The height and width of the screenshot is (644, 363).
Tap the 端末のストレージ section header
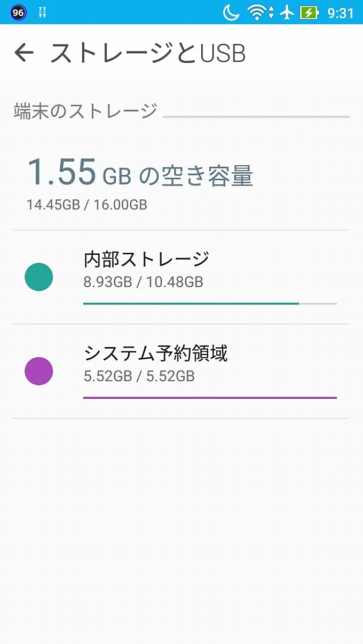point(85,111)
